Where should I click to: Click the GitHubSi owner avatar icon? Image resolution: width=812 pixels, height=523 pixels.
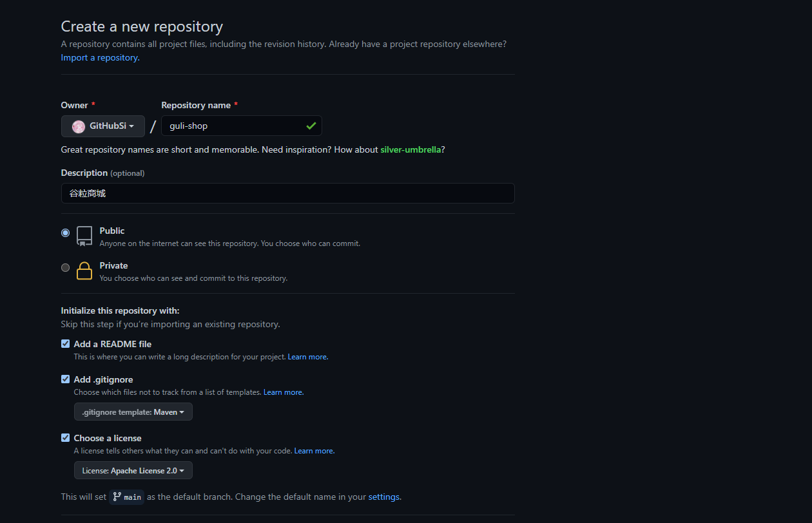79,126
